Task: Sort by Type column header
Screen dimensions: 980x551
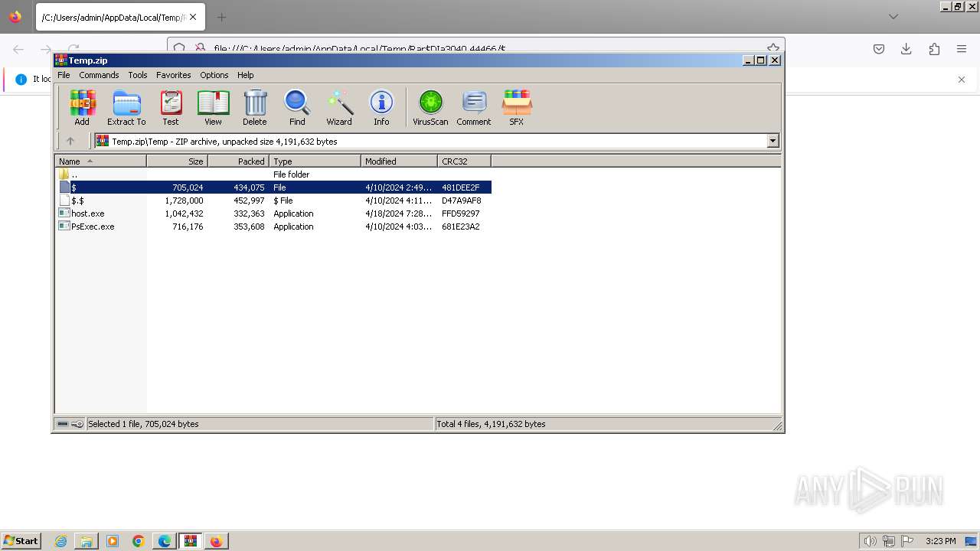Action: (315, 161)
